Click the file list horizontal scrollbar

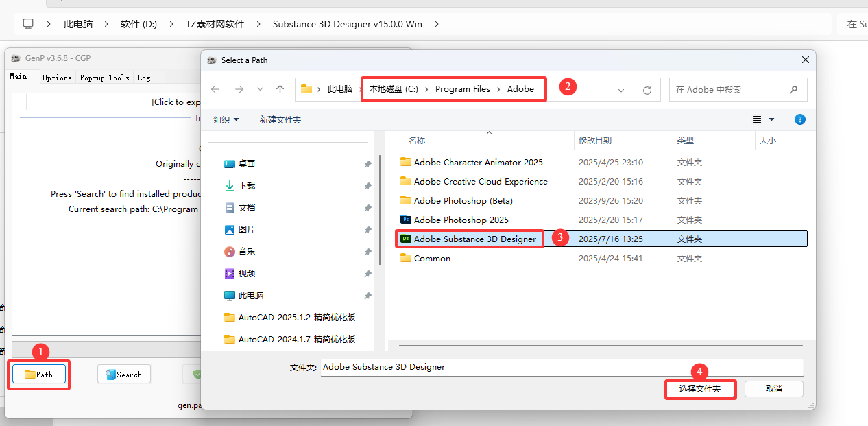(601, 347)
